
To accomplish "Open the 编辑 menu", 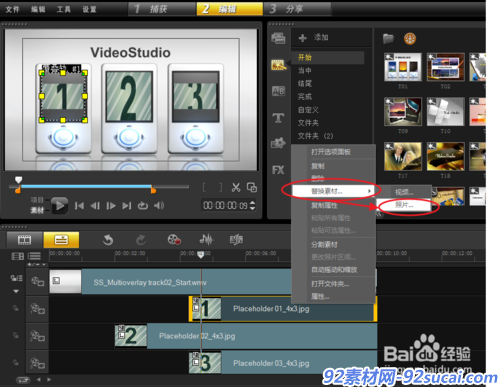I will click(x=38, y=9).
